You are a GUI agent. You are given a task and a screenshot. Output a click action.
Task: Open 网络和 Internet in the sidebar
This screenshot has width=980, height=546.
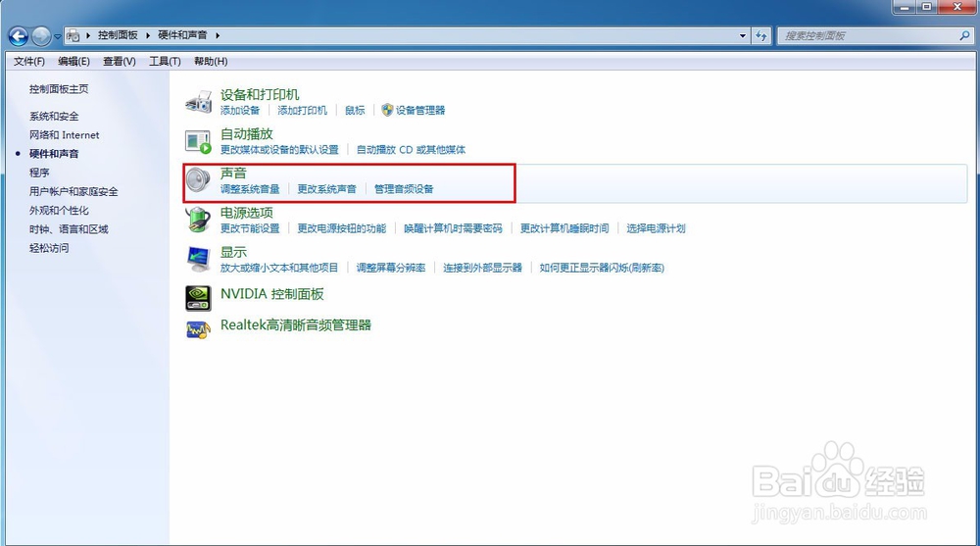[65, 135]
